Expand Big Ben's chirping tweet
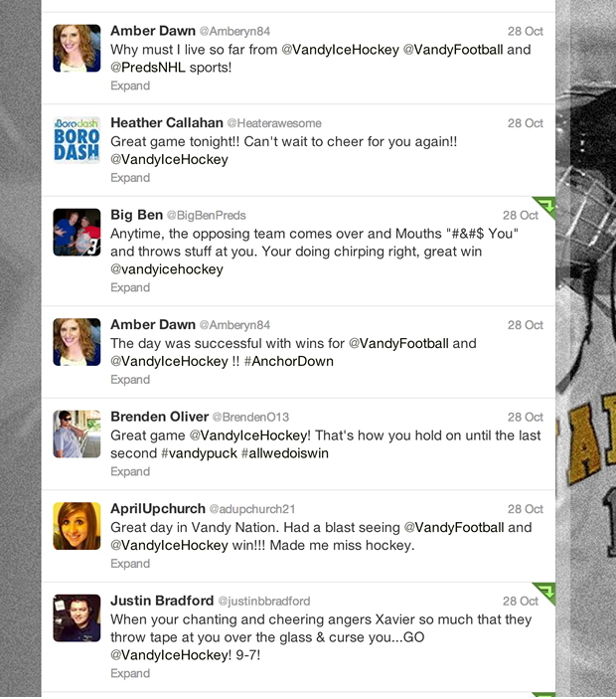The image size is (616, 699). pos(130,287)
